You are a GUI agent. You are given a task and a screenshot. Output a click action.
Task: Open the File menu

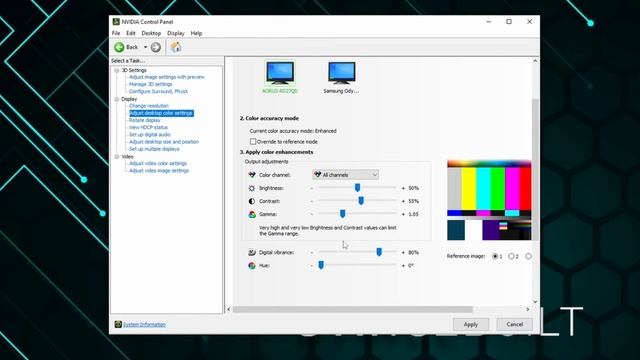tap(116, 33)
